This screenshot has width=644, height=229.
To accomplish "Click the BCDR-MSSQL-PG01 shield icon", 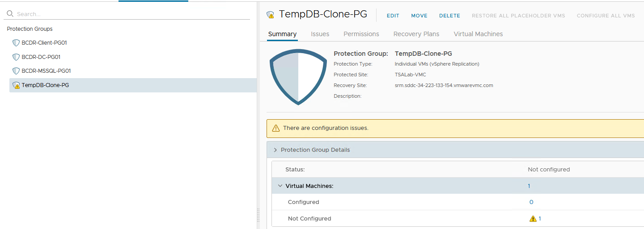I will (16, 71).
